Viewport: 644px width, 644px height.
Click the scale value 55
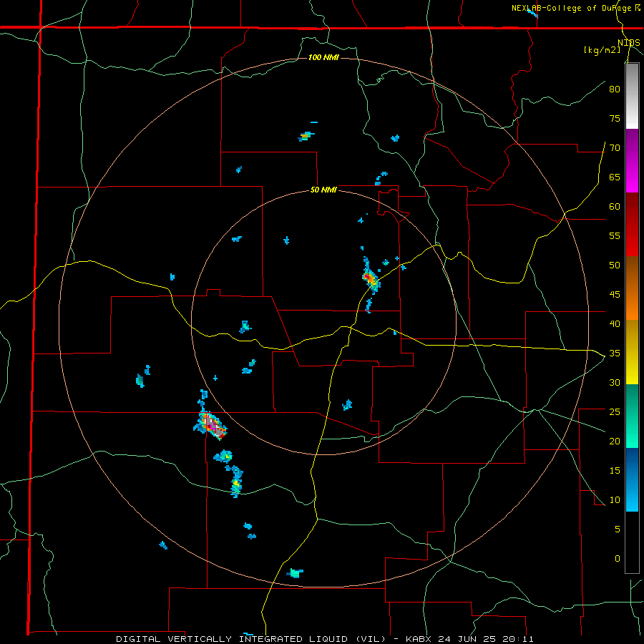coord(615,235)
